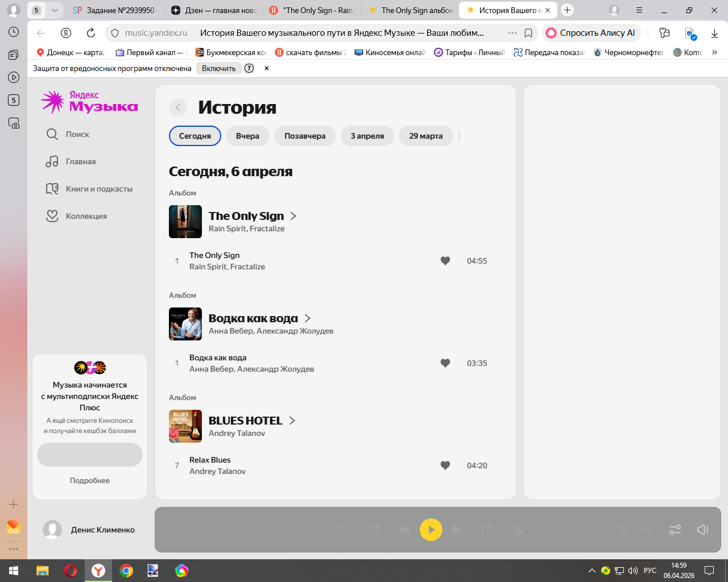Open browser history clock in side panel
728x582 pixels.
pyautogui.click(x=14, y=32)
